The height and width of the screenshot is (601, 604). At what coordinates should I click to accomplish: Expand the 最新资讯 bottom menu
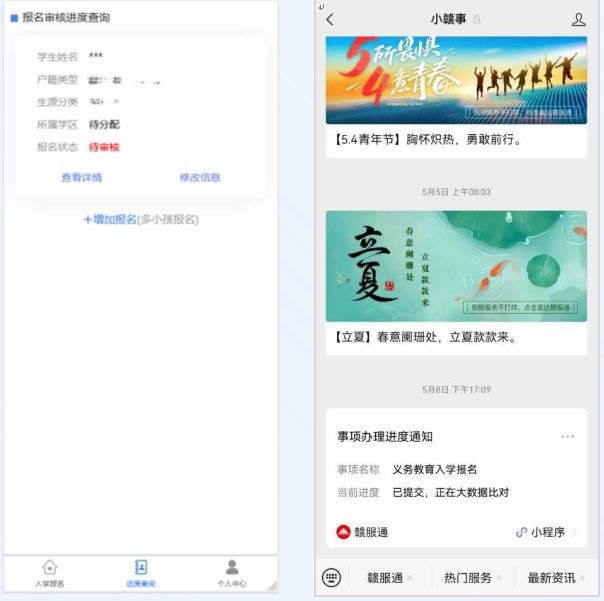pyautogui.click(x=555, y=578)
